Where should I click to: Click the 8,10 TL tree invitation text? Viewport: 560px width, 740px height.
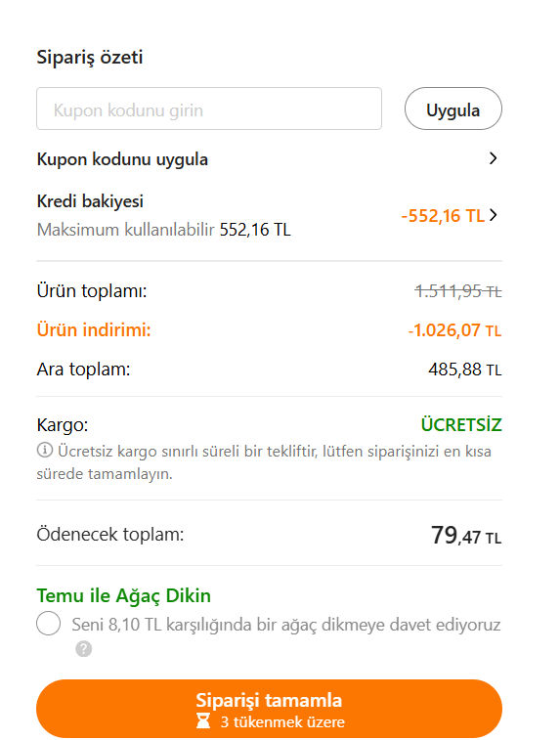tap(286, 625)
